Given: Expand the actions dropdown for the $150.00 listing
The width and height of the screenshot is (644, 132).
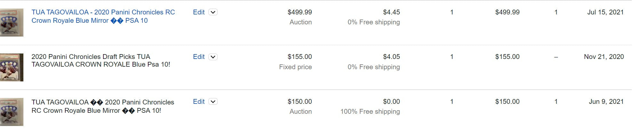Looking at the screenshot, I should tap(213, 102).
